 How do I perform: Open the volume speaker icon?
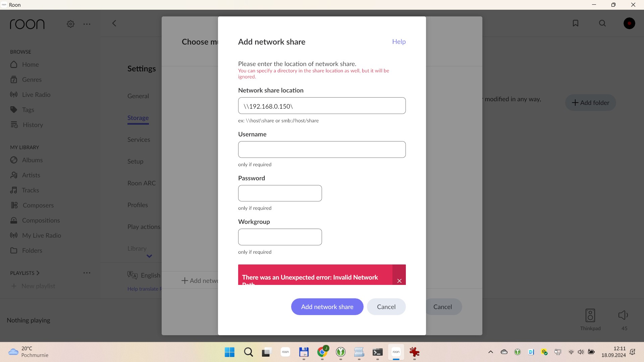[623, 315]
